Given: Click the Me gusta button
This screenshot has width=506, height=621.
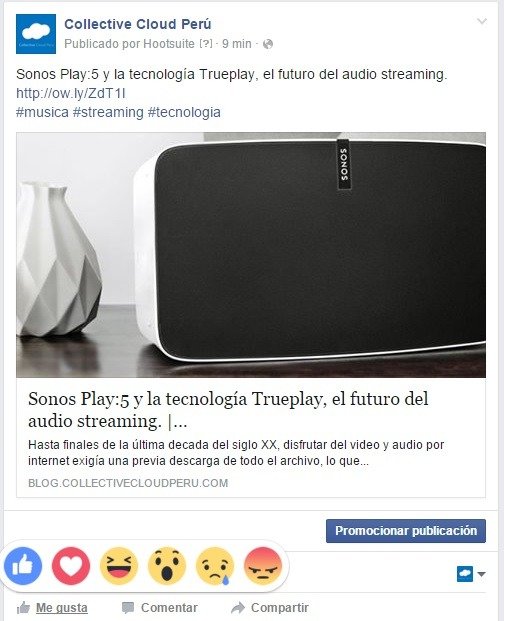Looking at the screenshot, I should (x=52, y=608).
